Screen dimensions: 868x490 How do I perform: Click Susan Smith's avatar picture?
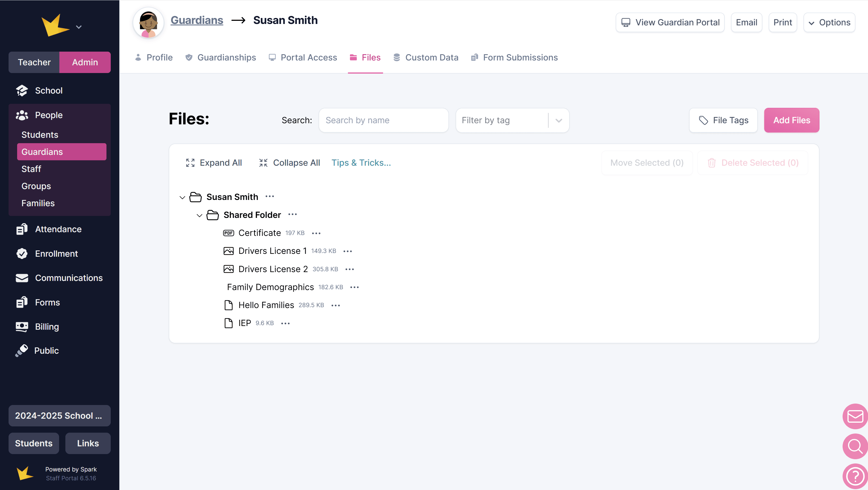148,23
